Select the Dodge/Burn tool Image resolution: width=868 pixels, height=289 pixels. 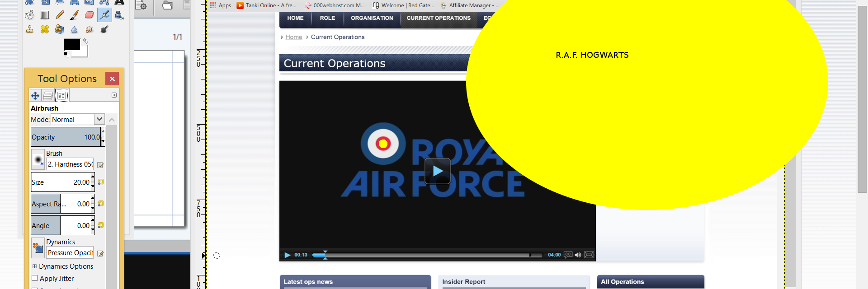click(104, 29)
